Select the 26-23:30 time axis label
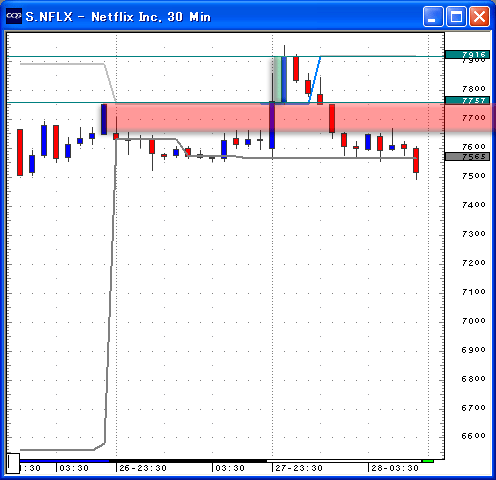This screenshot has width=496, height=480. 143,468
